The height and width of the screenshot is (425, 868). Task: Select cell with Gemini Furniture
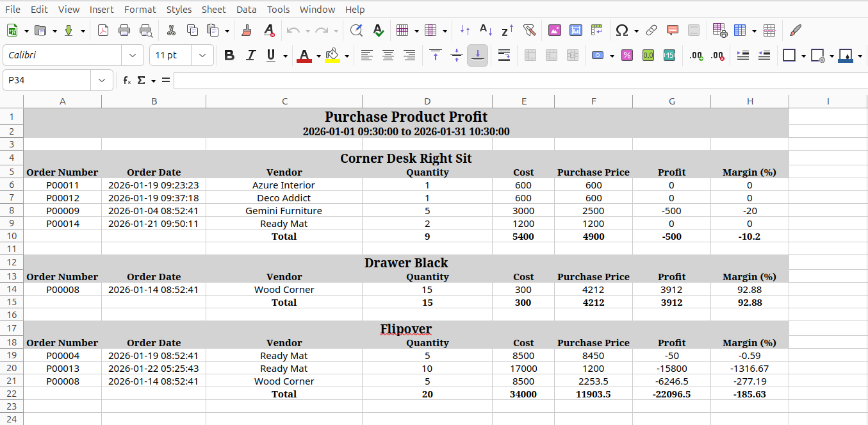coord(284,211)
